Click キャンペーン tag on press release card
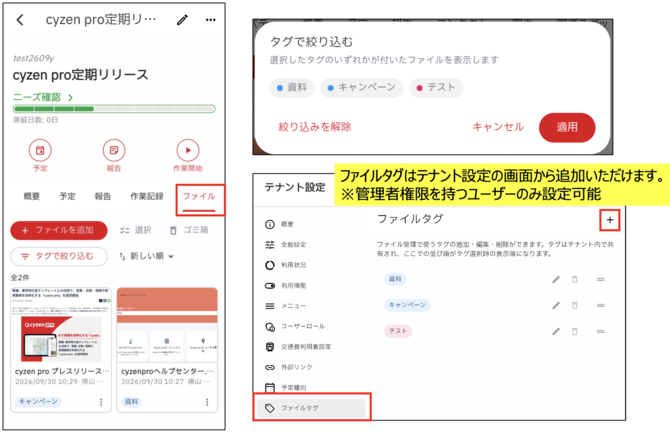The width and height of the screenshot is (670, 432). click(38, 402)
